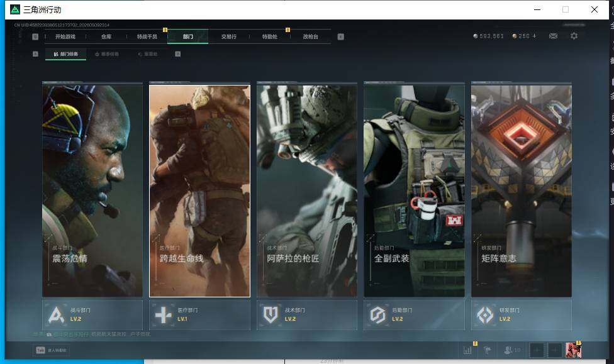
Task: Open the settings gear icon
Action: click(574, 36)
